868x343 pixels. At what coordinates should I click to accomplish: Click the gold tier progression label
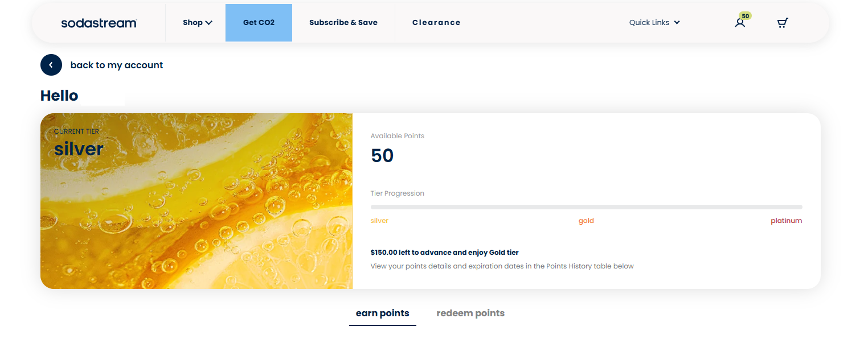point(586,221)
